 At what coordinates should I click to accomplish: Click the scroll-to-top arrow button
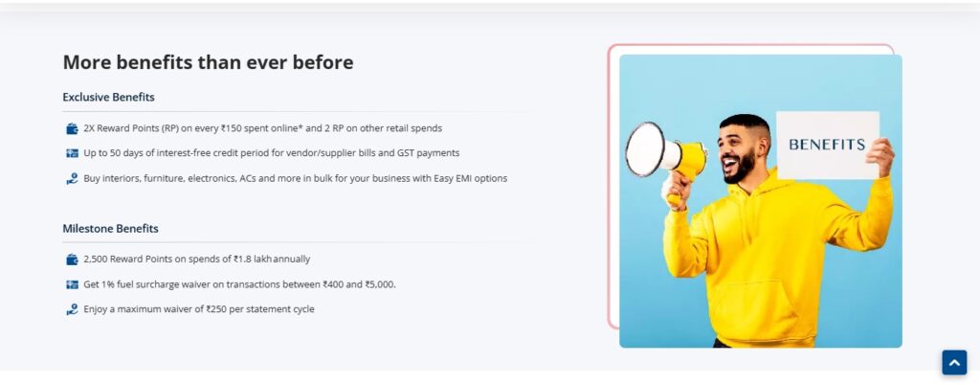pos(954,362)
